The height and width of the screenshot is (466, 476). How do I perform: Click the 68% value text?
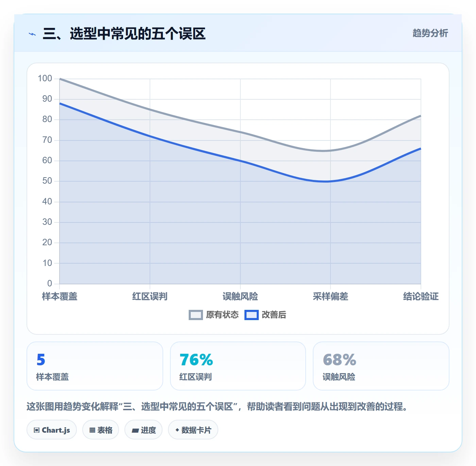pyautogui.click(x=339, y=360)
